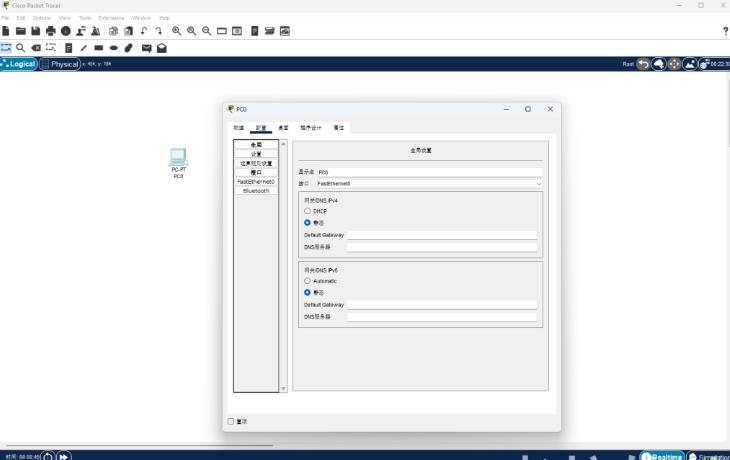Open the Options menu
The image size is (730, 460).
[41, 18]
